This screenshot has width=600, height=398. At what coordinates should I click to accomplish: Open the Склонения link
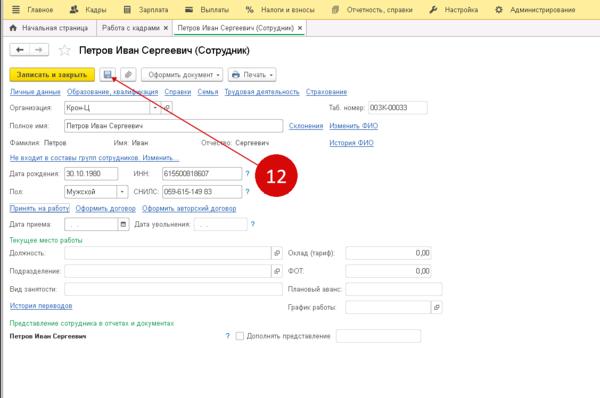pos(306,126)
